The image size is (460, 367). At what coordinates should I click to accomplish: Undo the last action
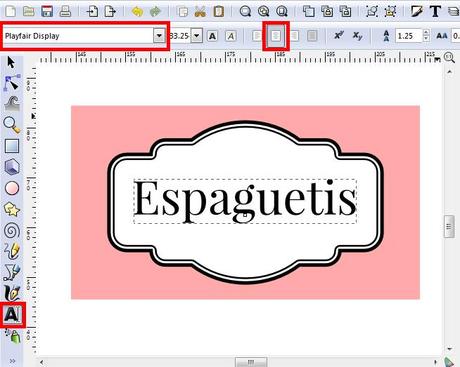point(137,11)
